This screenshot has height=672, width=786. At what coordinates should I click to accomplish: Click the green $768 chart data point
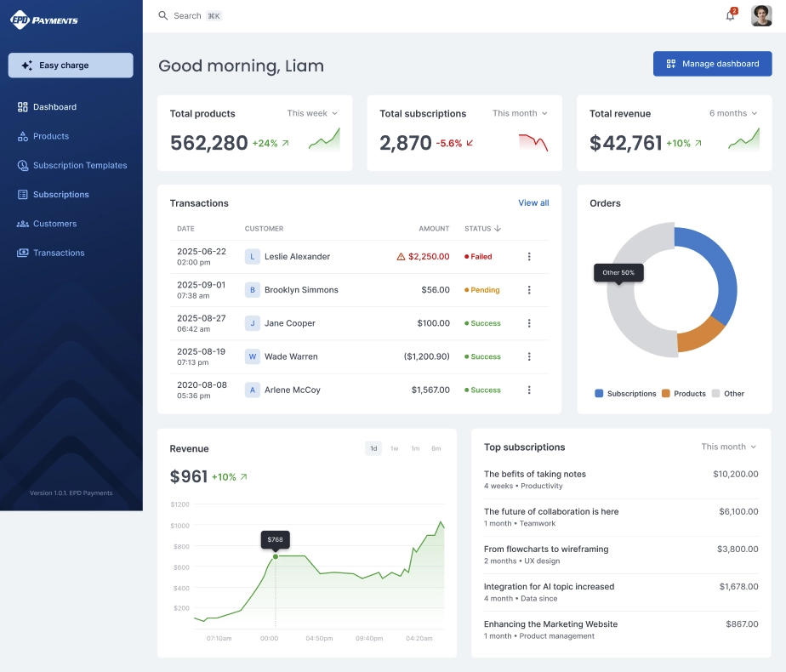[x=276, y=557]
